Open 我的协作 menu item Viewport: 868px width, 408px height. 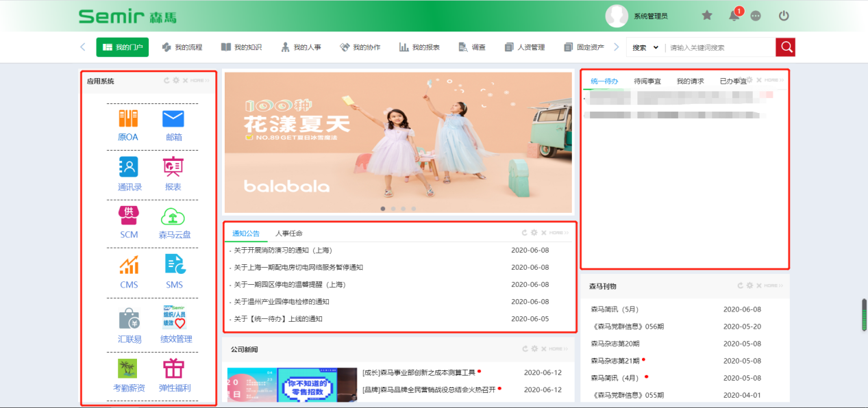click(360, 47)
